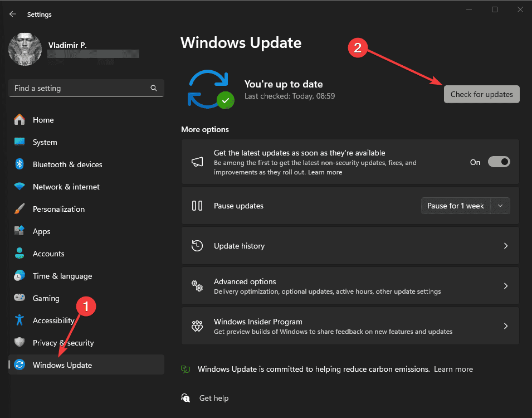Select Time & language label
Viewport: 532px width, 418px height.
[x=62, y=276]
